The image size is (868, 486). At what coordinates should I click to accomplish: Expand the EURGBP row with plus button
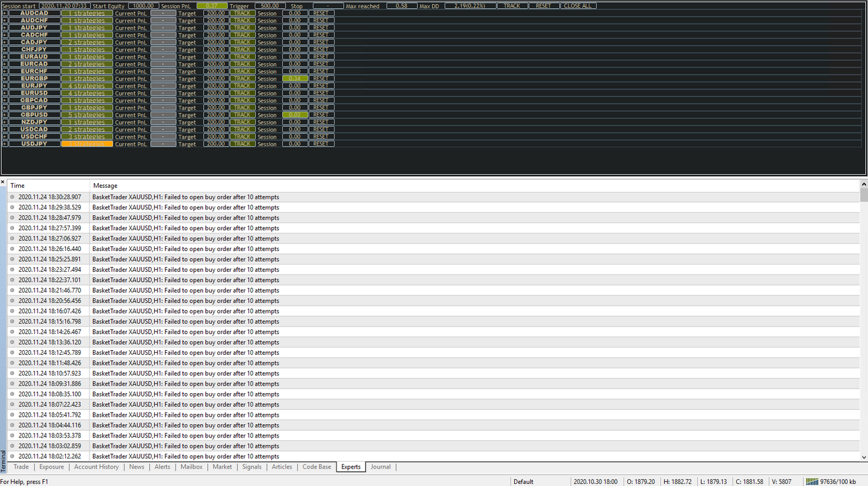click(5, 79)
